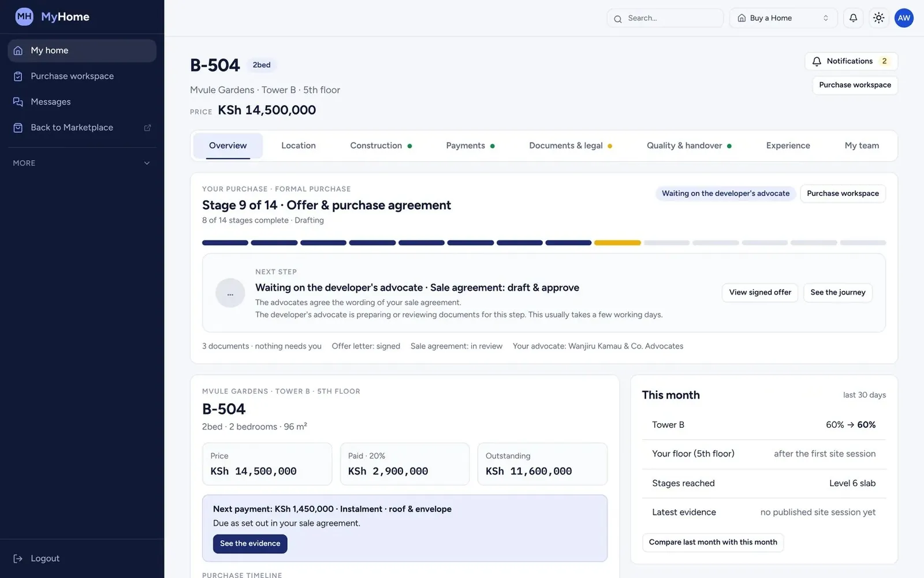Click the MyHome MH logo icon
This screenshot has width=924, height=578.
(24, 17)
